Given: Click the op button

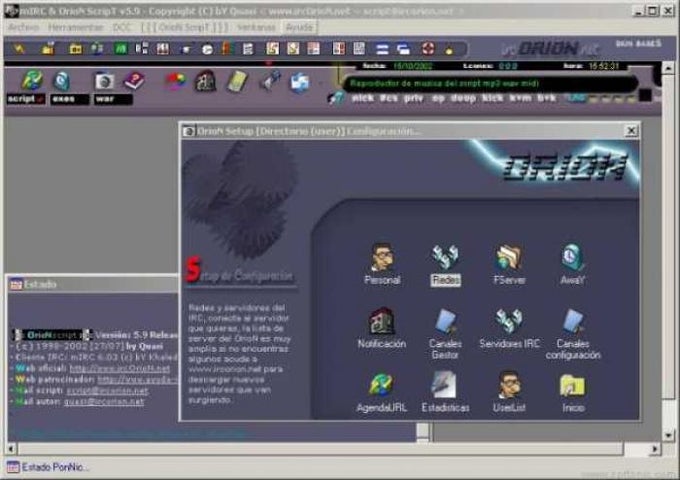Looking at the screenshot, I should (438, 98).
